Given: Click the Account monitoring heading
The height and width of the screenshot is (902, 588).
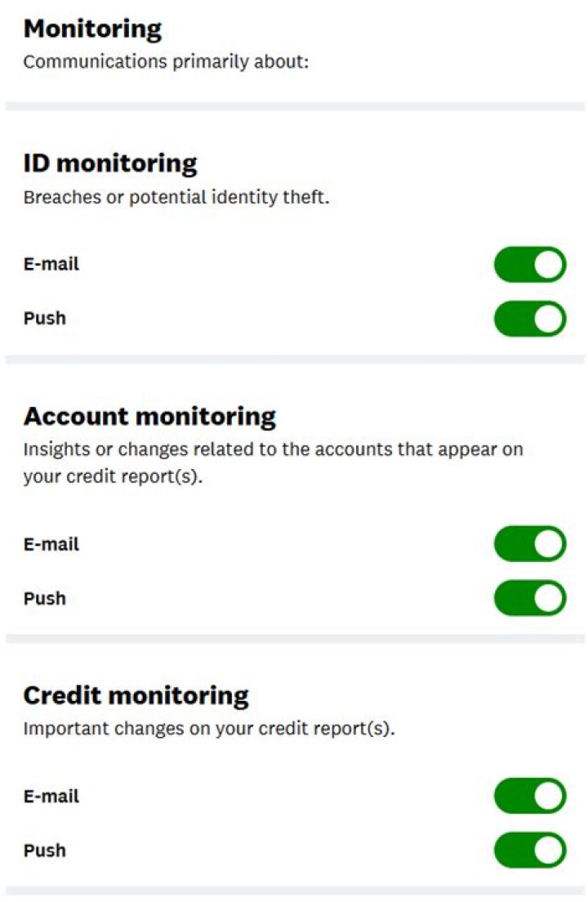Looking at the screenshot, I should tap(149, 417).
